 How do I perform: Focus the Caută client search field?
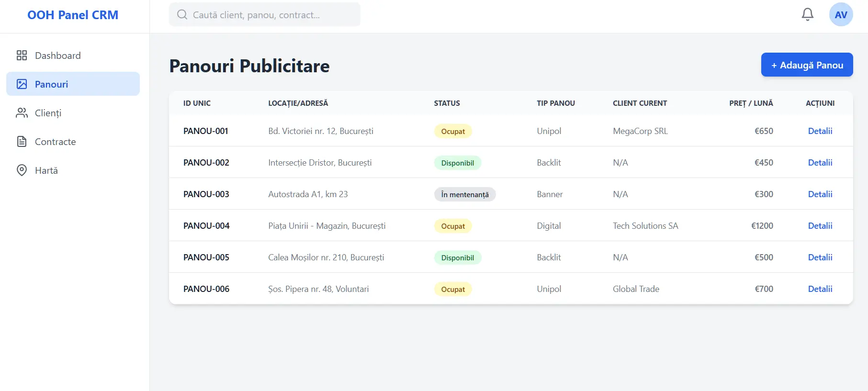point(265,14)
